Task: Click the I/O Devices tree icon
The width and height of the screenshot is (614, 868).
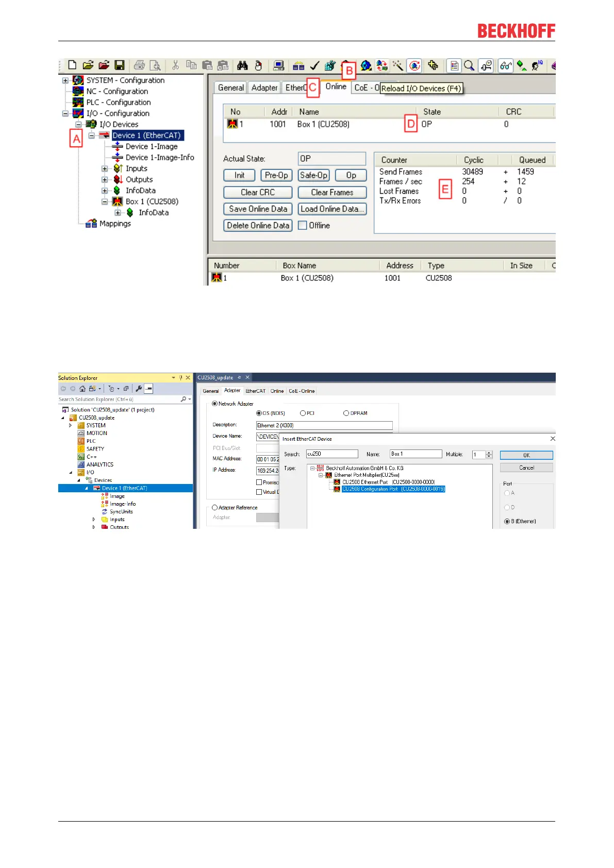Action: 91,124
